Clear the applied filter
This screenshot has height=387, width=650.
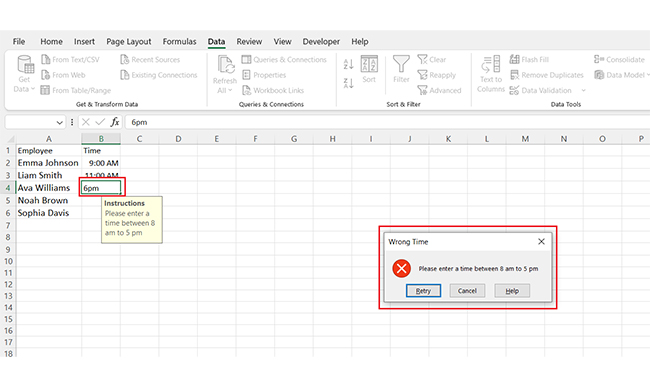432,60
